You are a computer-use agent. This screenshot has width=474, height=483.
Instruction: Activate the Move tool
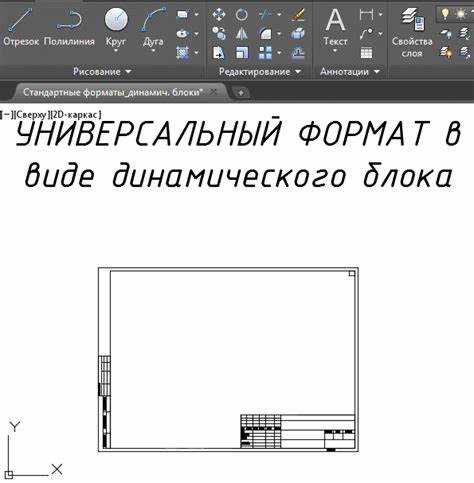coord(219,14)
